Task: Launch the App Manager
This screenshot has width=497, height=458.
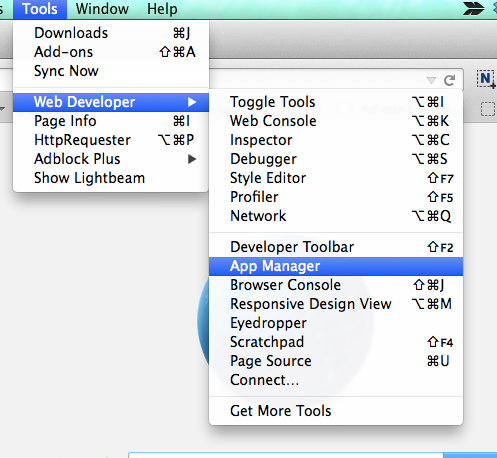Action: point(336,266)
